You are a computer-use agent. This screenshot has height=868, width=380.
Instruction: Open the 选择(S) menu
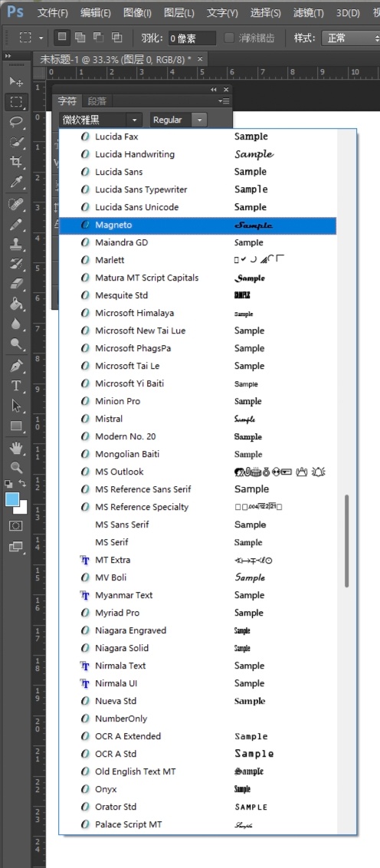coord(265,13)
